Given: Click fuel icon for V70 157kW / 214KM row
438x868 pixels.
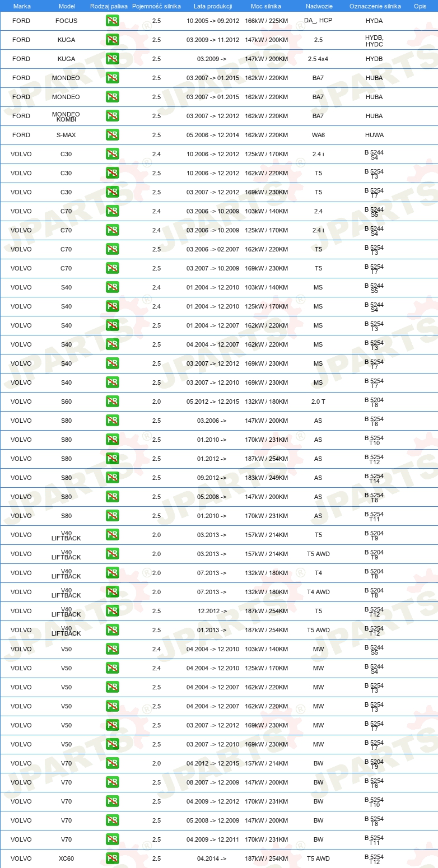Looking at the screenshot, I should (112, 763).
